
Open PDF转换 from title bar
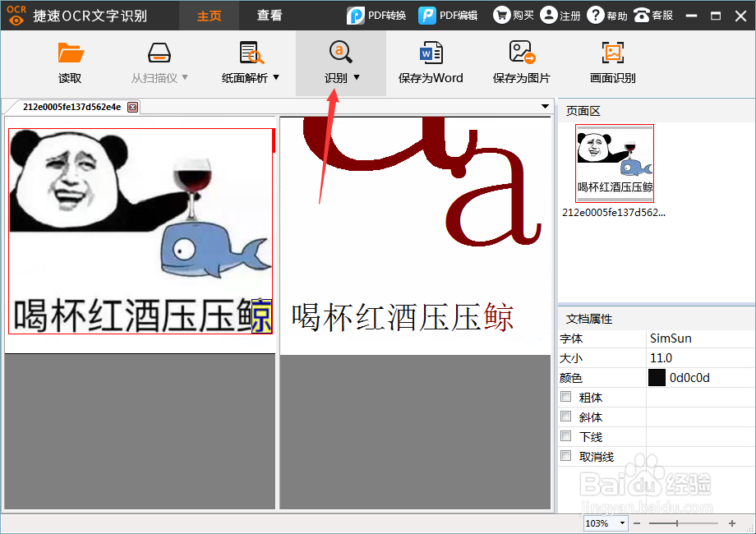coord(376,16)
